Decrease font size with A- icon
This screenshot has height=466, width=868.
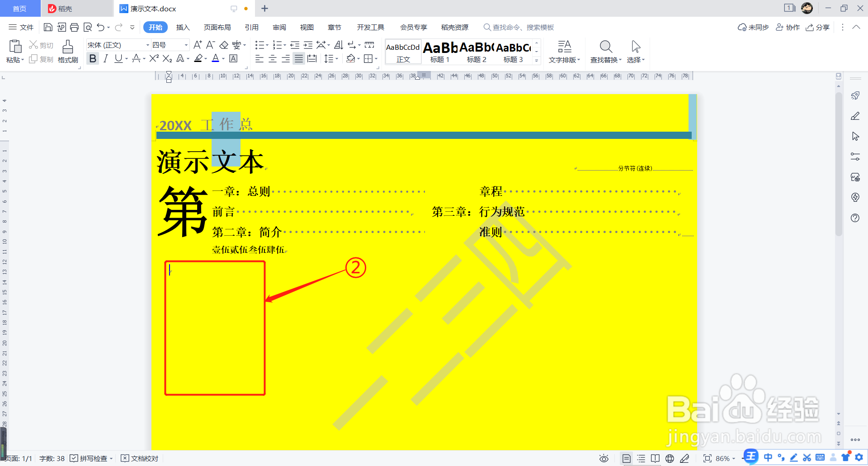pyautogui.click(x=210, y=45)
